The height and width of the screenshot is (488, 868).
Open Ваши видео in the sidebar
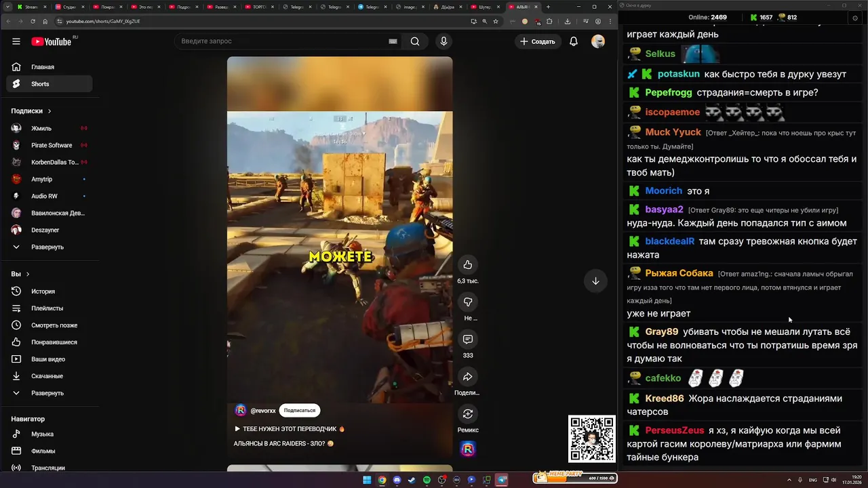coord(49,359)
